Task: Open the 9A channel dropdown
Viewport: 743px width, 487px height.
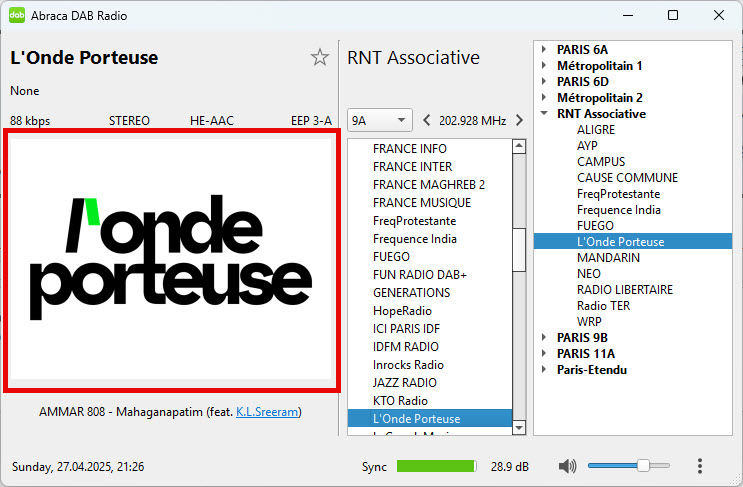Action: tap(380, 120)
